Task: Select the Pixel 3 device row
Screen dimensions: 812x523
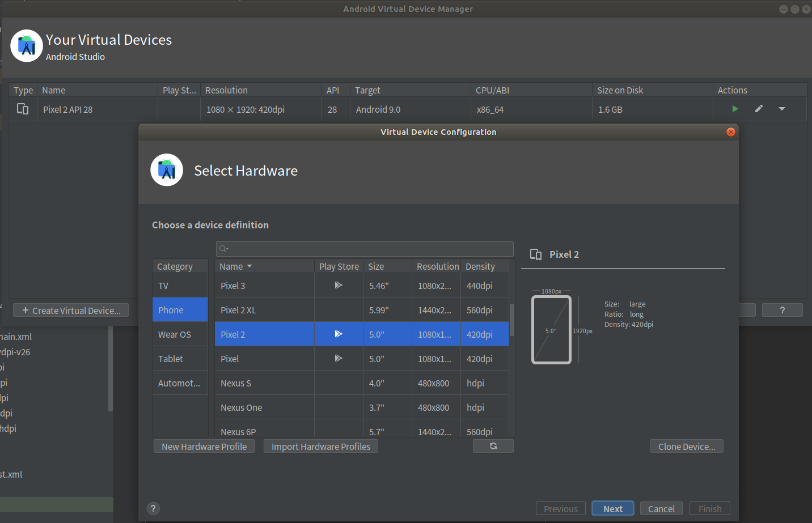Action: pyautogui.click(x=362, y=286)
